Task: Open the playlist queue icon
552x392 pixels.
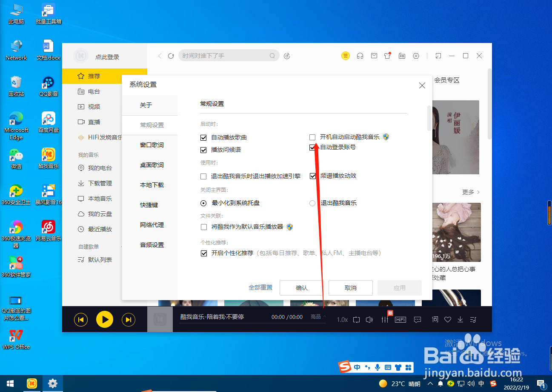Action: tap(473, 319)
